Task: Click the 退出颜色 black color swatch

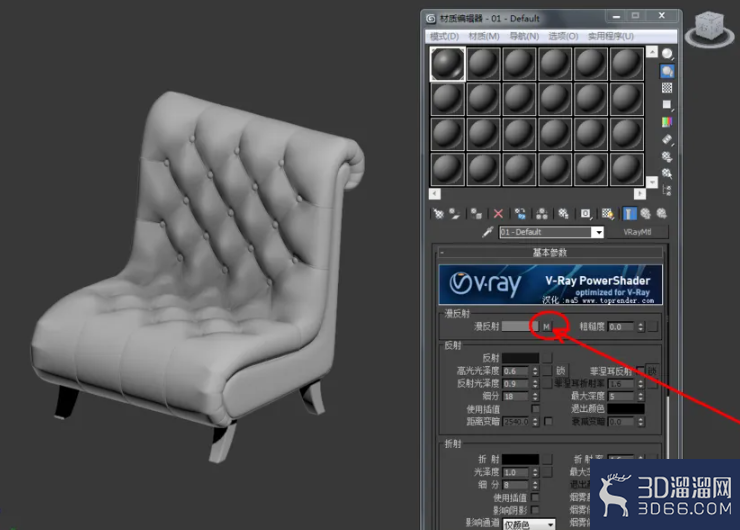Action: (626, 409)
